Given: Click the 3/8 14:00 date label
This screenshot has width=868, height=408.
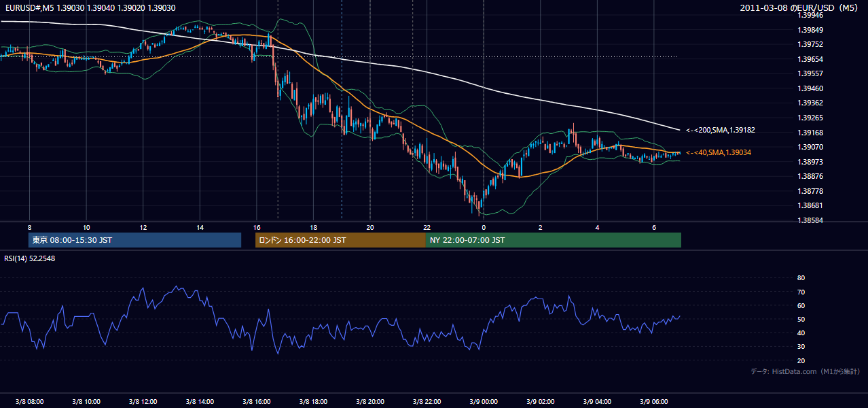Looking at the screenshot, I should (x=200, y=401).
